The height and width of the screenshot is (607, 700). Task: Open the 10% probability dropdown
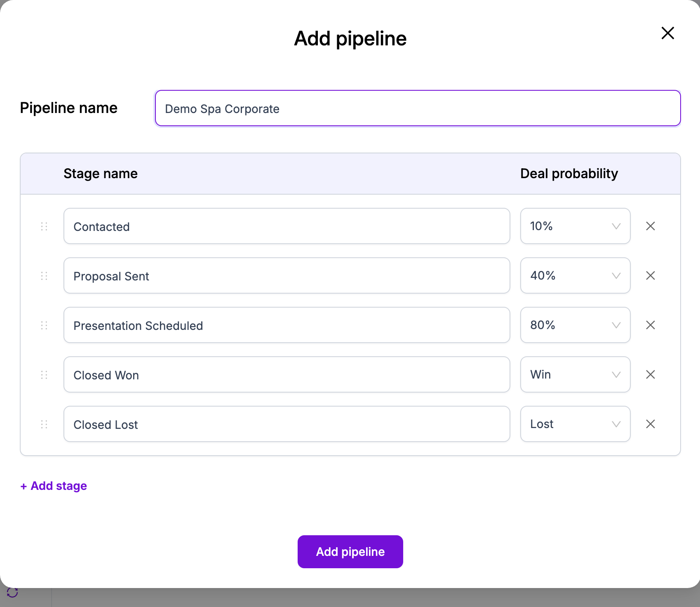(x=575, y=226)
